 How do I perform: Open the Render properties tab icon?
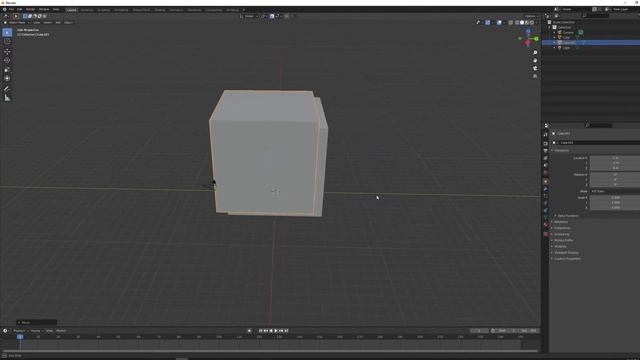click(x=546, y=144)
